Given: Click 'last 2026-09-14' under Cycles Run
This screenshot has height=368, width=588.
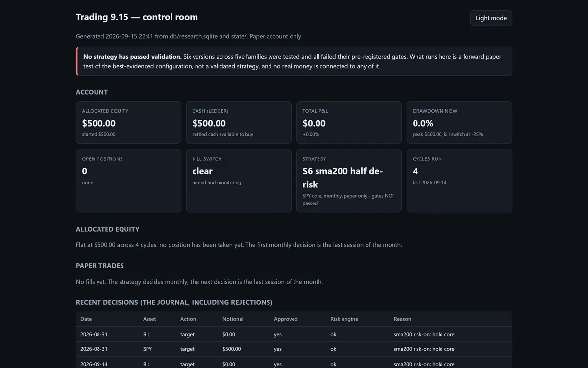Looking at the screenshot, I should [x=430, y=183].
